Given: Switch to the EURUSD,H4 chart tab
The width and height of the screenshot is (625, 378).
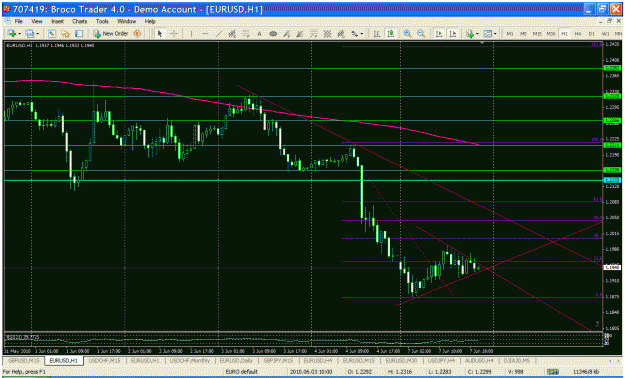Looking at the screenshot, I should pos(318,360).
